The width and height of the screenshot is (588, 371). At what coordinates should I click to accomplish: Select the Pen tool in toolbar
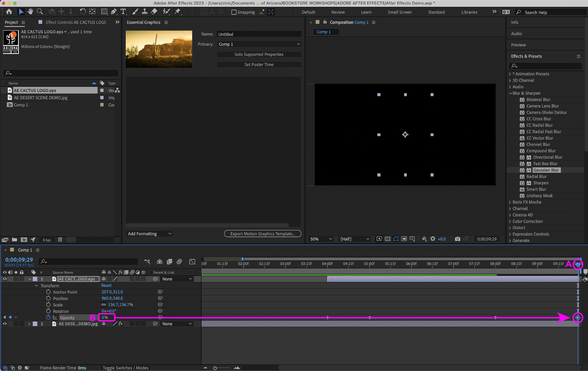click(x=113, y=12)
